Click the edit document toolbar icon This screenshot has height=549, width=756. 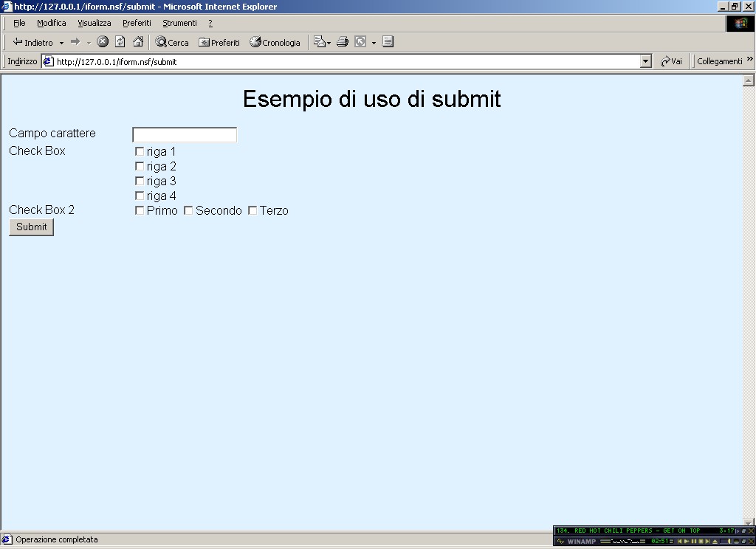(x=388, y=42)
